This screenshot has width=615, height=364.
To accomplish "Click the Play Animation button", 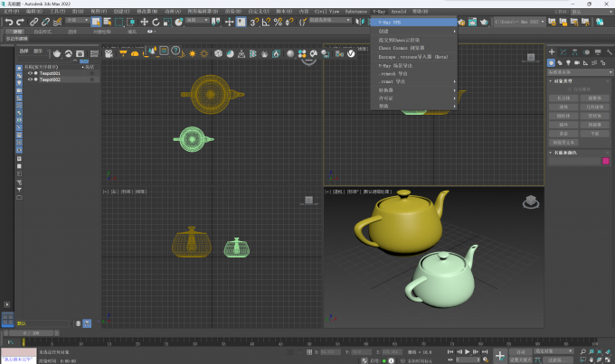I will pos(468,352).
